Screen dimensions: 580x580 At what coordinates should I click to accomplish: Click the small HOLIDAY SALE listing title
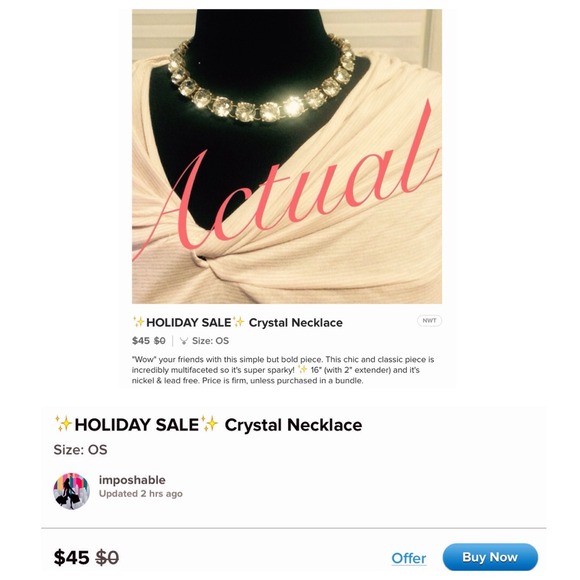pos(237,323)
